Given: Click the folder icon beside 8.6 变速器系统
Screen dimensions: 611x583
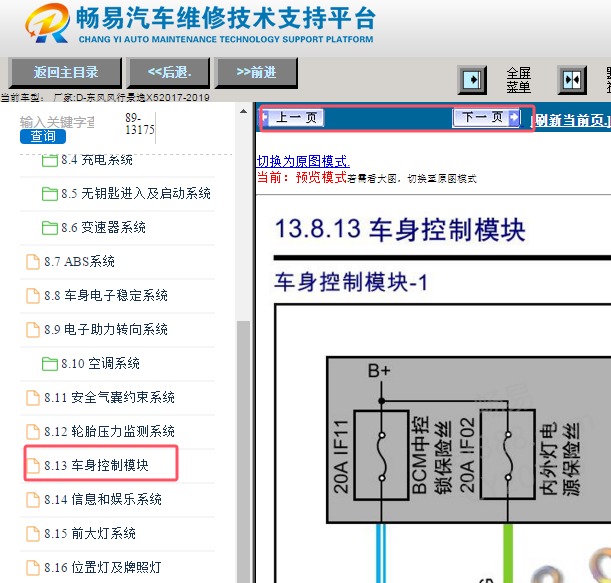Looking at the screenshot, I should [x=49, y=228].
